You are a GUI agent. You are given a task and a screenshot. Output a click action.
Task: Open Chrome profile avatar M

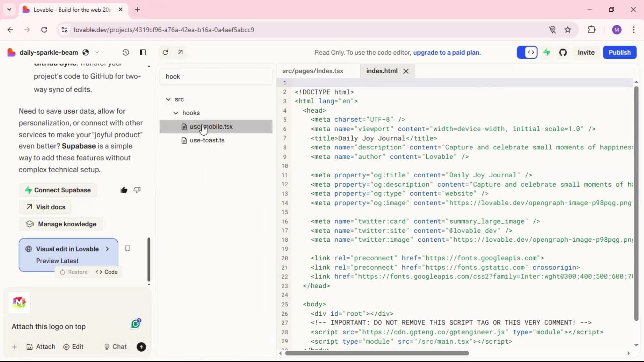pyautogui.click(x=616, y=30)
